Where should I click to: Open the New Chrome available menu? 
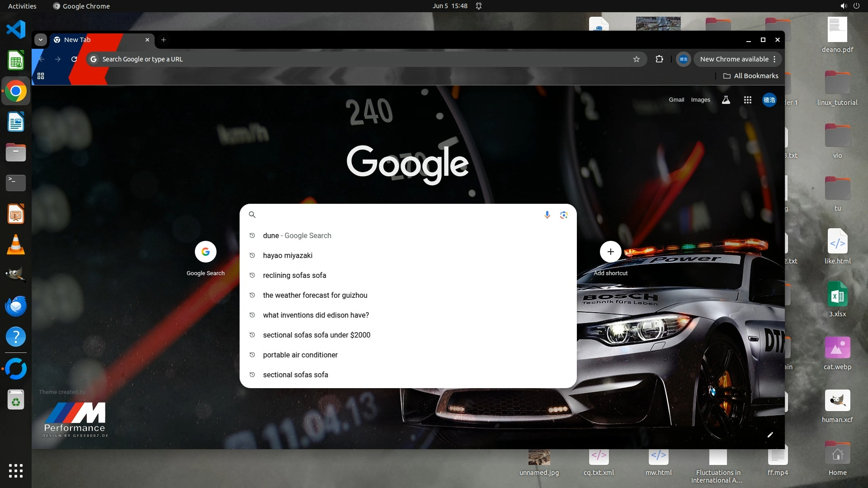[738, 59]
